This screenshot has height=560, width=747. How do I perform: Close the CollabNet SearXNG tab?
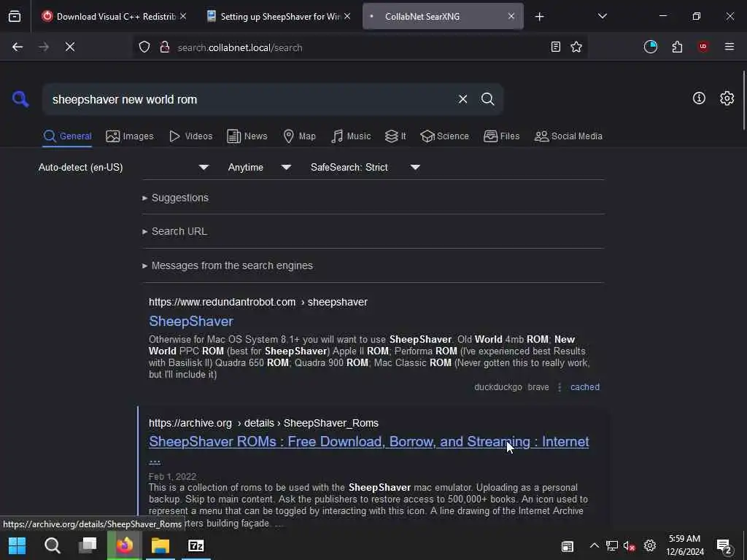pyautogui.click(x=511, y=16)
